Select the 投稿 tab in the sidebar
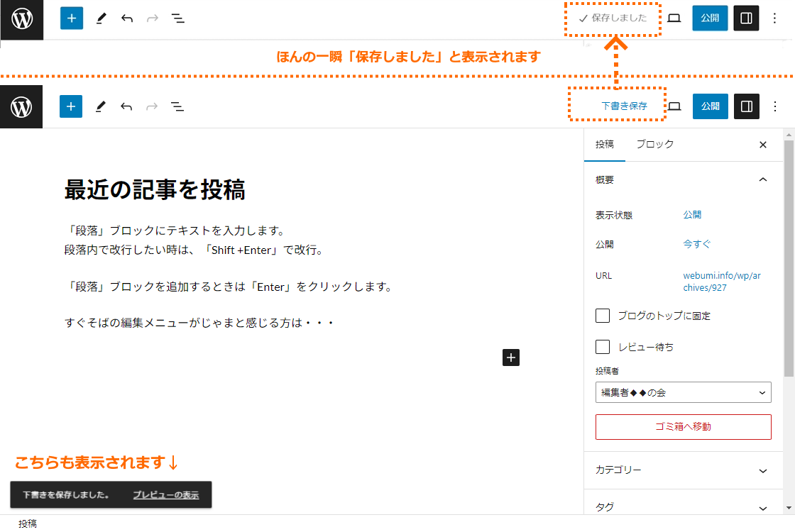795x532 pixels. [x=605, y=144]
